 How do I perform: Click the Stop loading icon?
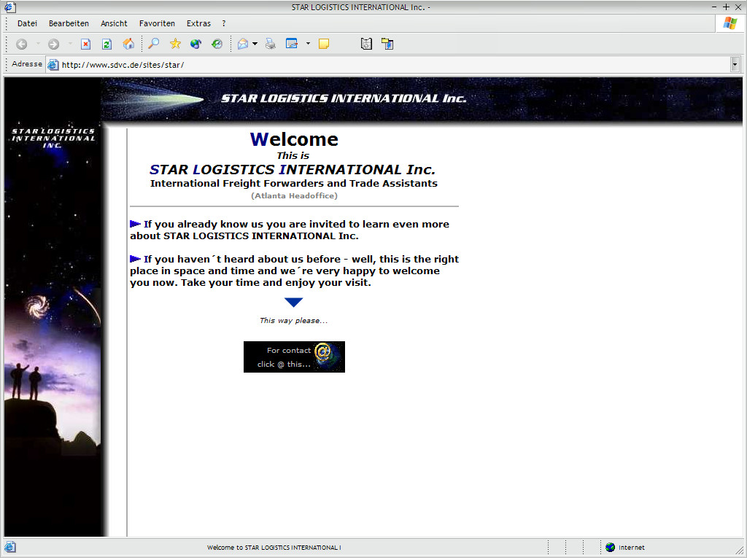tap(85, 44)
